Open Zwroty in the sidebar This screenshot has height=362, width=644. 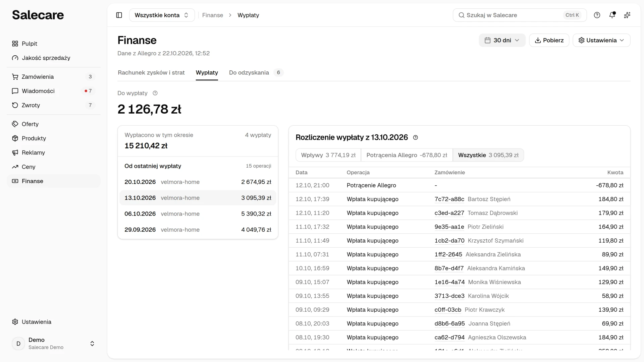[54, 105]
